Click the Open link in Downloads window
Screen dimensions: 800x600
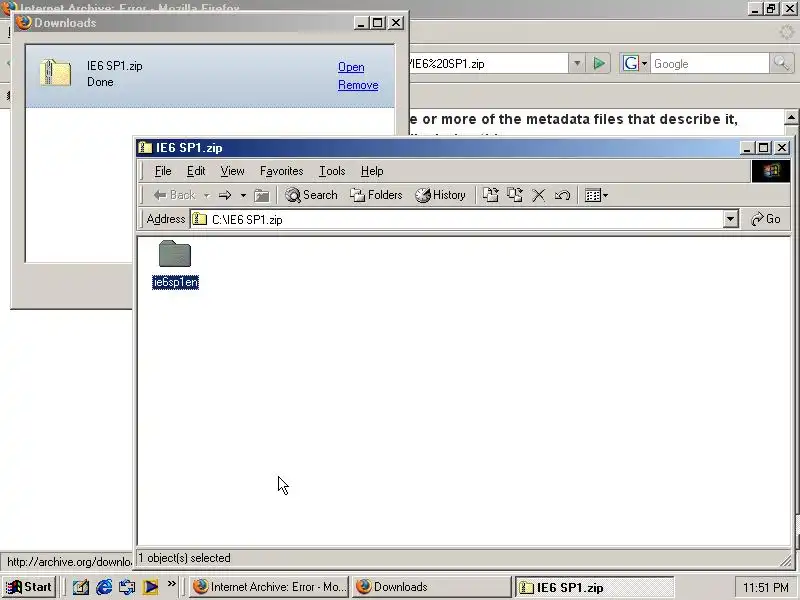tap(351, 67)
